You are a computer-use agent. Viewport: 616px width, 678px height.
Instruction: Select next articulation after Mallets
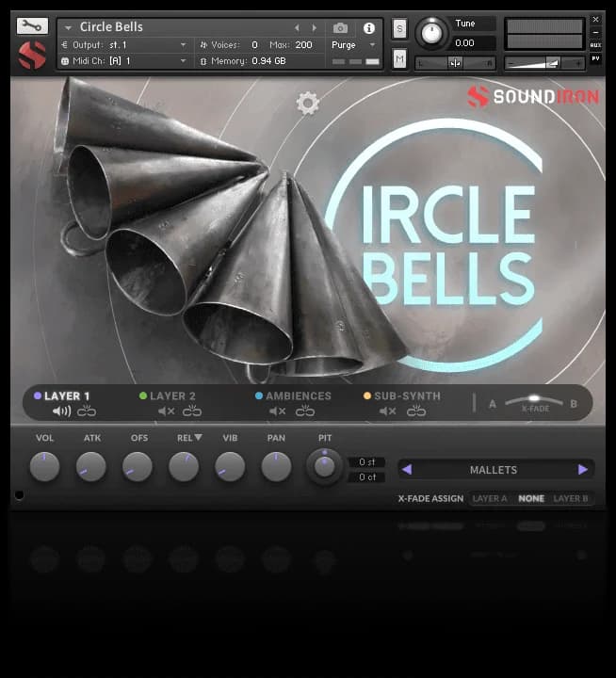pyautogui.click(x=583, y=469)
